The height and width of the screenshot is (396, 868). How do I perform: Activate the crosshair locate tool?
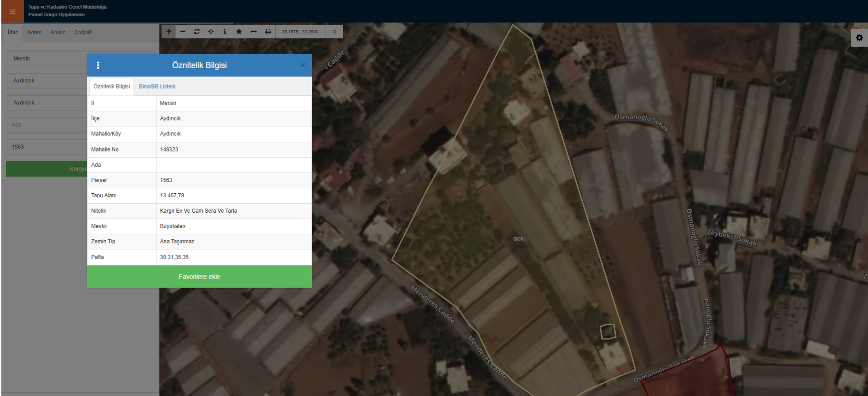(211, 32)
